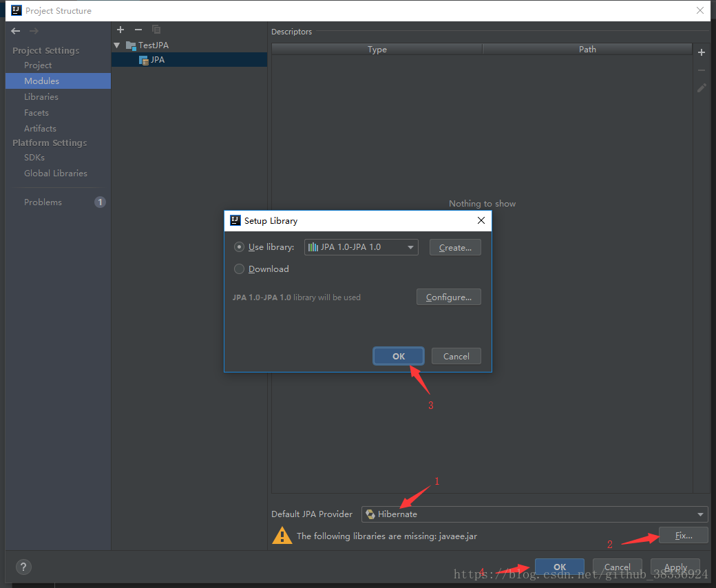The width and height of the screenshot is (716, 588).
Task: Collapse the TestJPA module tree node
Action: 117,45
